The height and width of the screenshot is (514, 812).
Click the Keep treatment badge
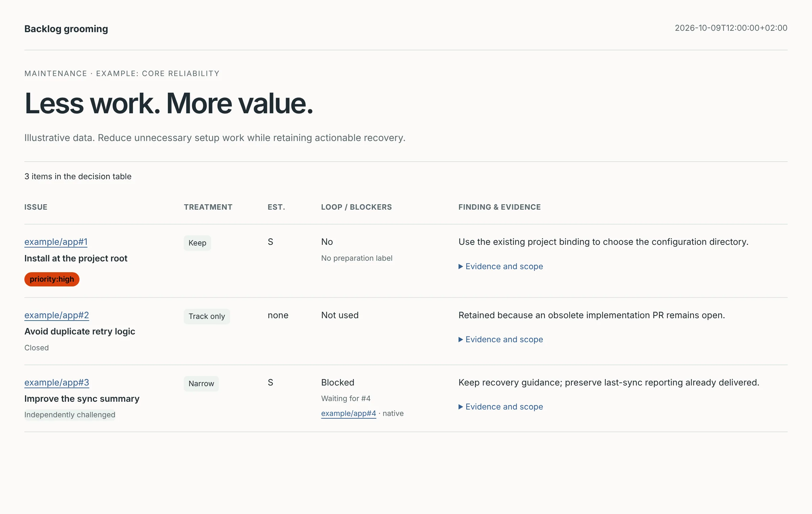tap(197, 243)
